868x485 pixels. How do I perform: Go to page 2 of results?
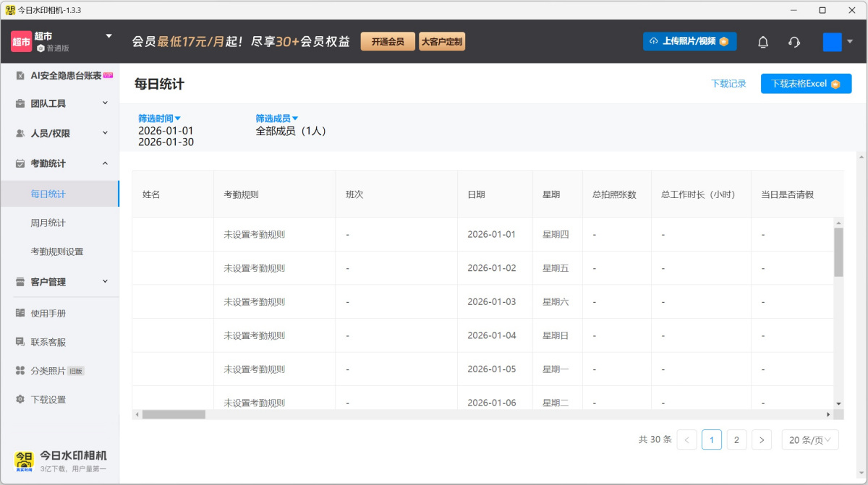736,439
